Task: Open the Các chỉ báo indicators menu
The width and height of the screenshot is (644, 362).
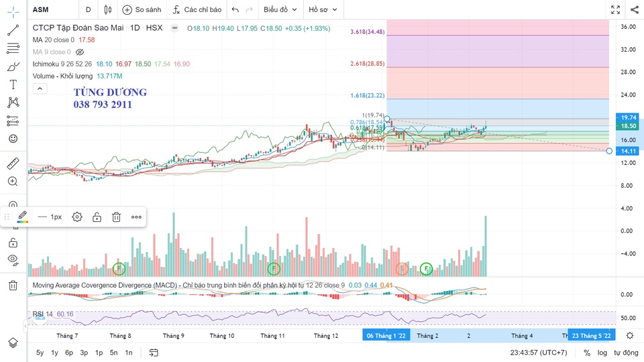Action: click(x=197, y=9)
